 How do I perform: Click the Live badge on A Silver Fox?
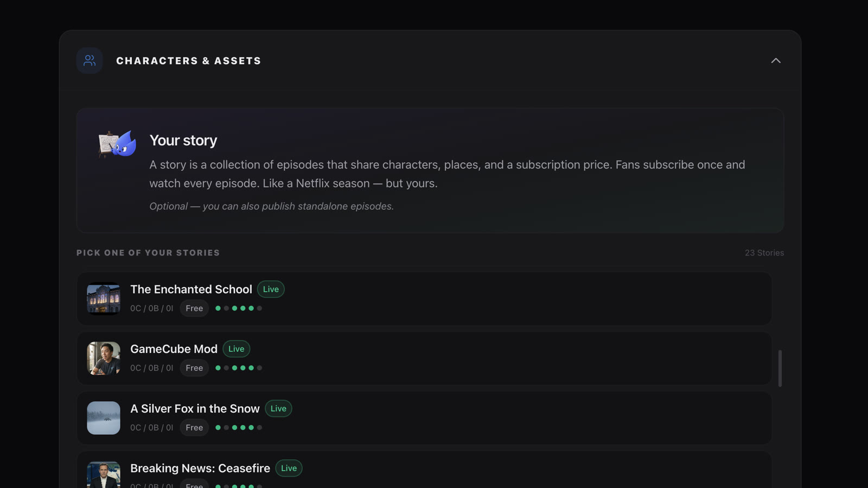(x=278, y=408)
